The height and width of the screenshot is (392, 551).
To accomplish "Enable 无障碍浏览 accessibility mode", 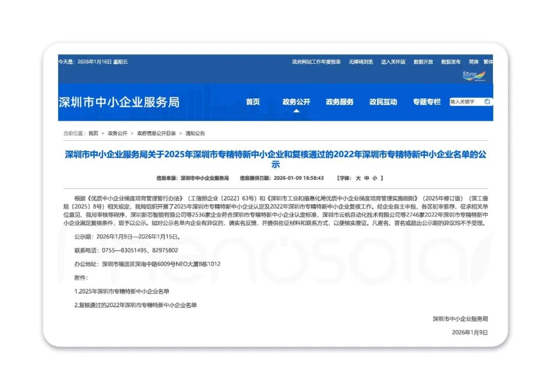I will coord(361,62).
